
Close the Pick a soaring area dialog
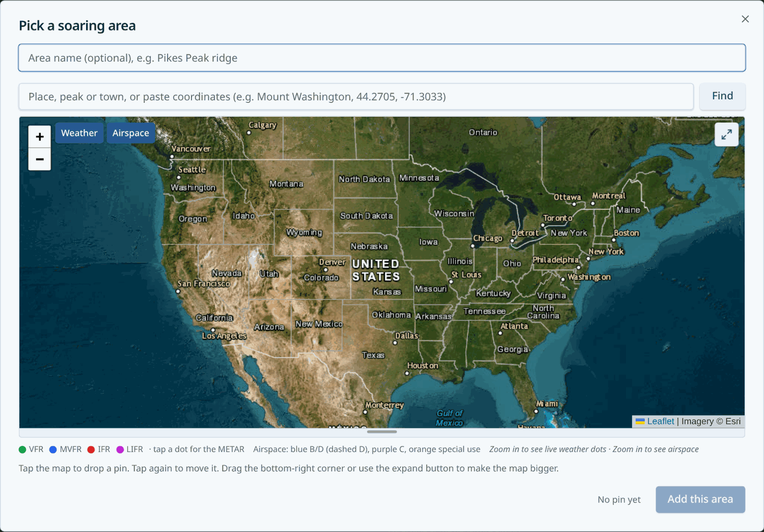[x=745, y=19]
